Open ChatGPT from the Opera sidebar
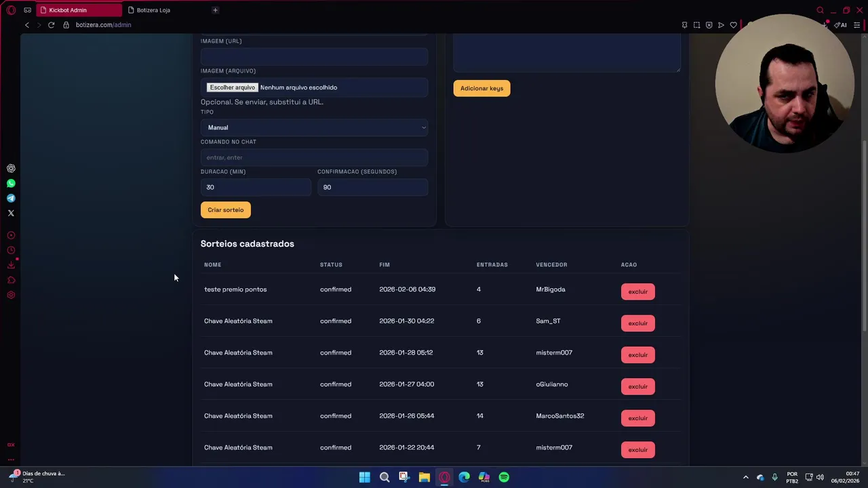Viewport: 868px width, 488px height. 11,168
